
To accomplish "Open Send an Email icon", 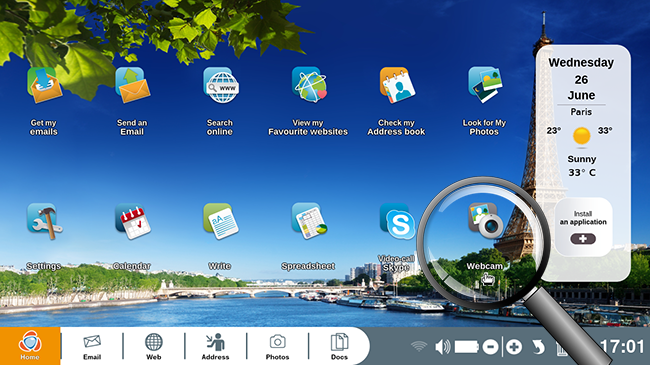I will point(133,85).
